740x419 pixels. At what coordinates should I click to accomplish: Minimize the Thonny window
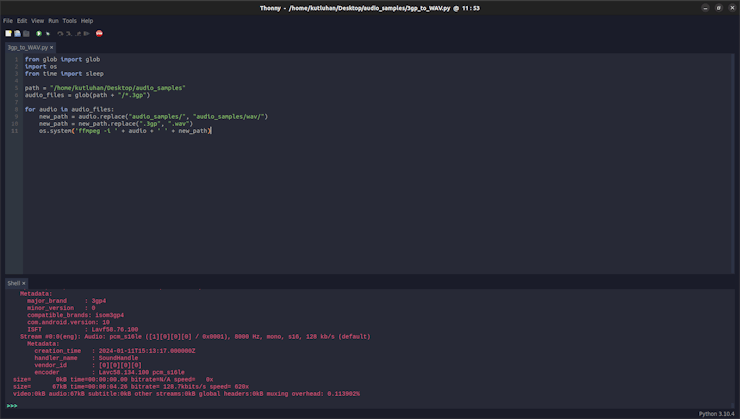tap(706, 8)
